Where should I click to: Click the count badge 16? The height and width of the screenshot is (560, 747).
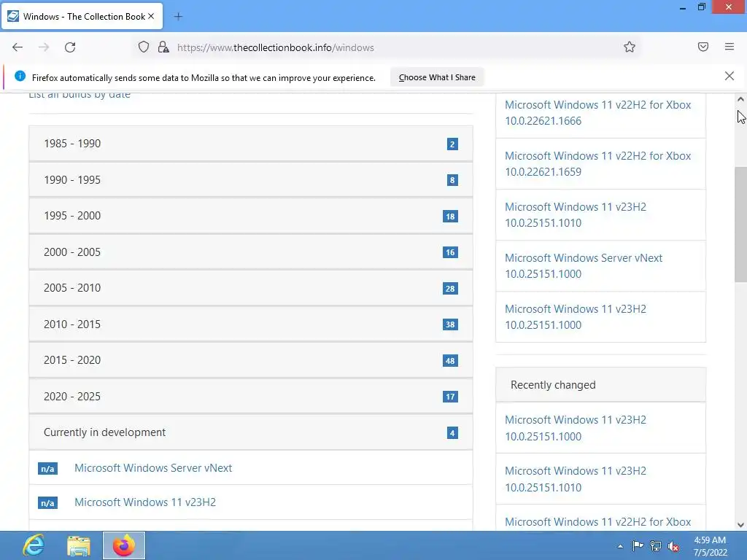point(450,252)
